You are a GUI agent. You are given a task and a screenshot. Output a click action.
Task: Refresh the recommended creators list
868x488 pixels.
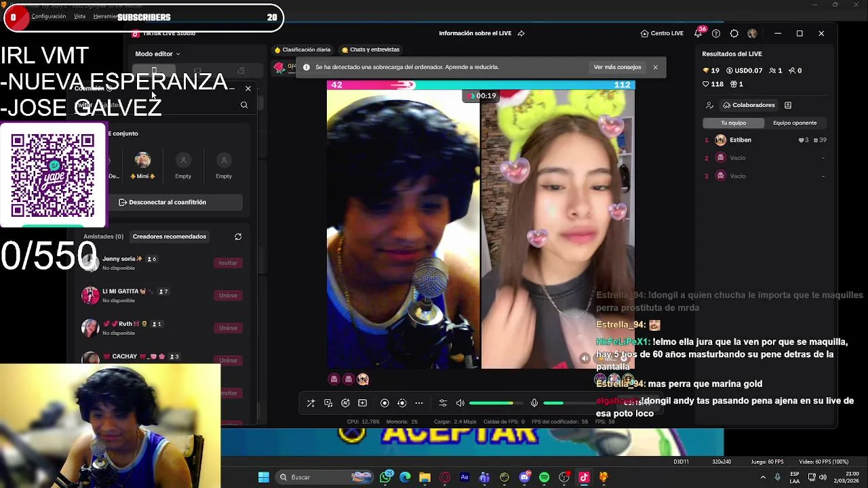[x=238, y=237]
